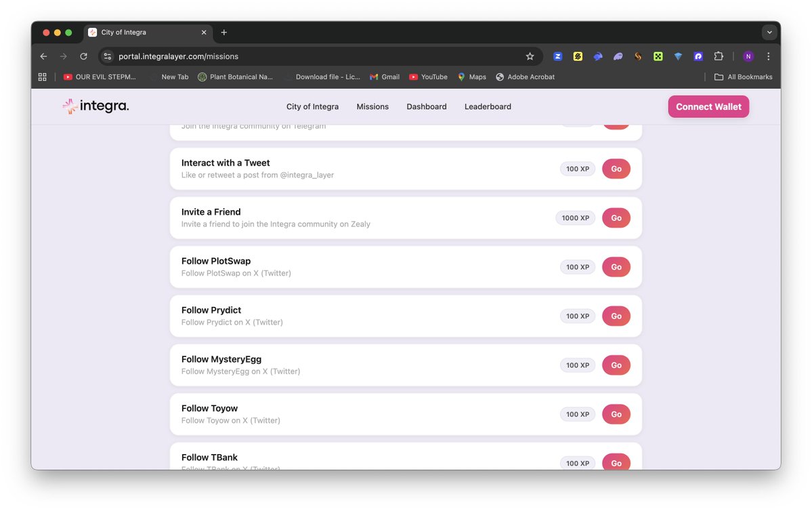Screen dimensions: 812x511
Task: Click the 100 XP badge for Follow PlotSwap
Action: click(578, 267)
